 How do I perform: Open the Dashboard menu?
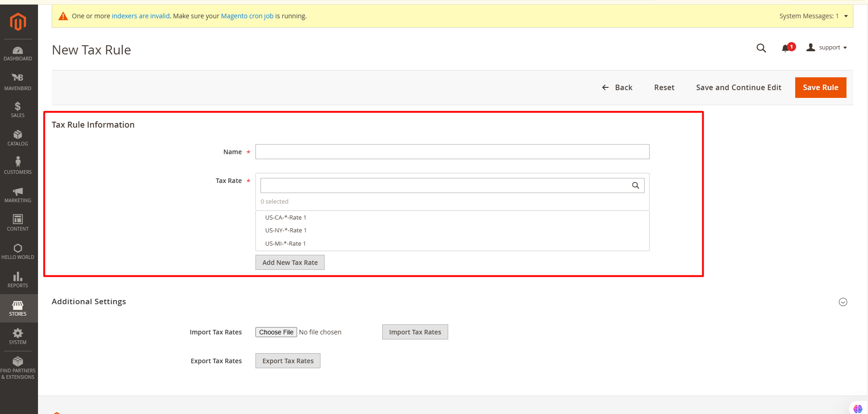[x=18, y=54]
